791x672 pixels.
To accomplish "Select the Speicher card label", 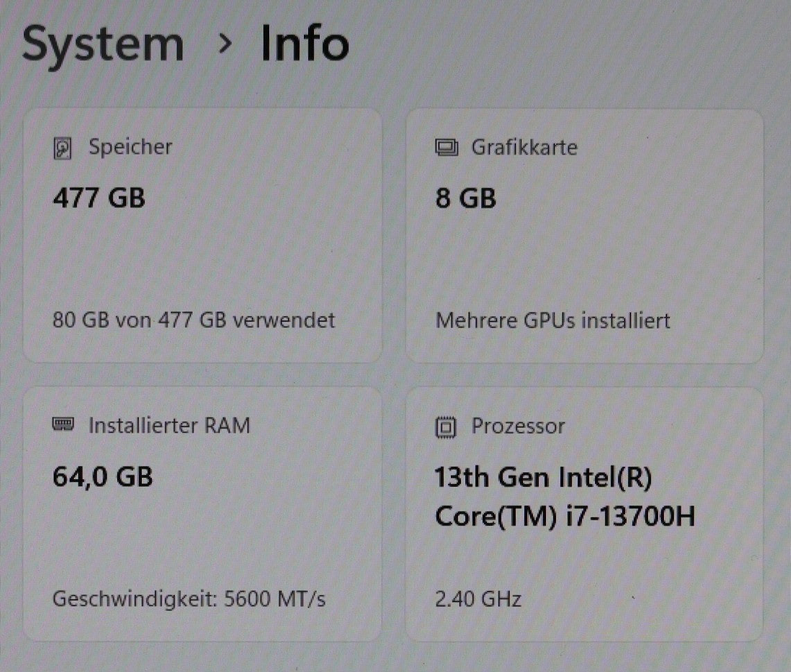I will (x=130, y=147).
